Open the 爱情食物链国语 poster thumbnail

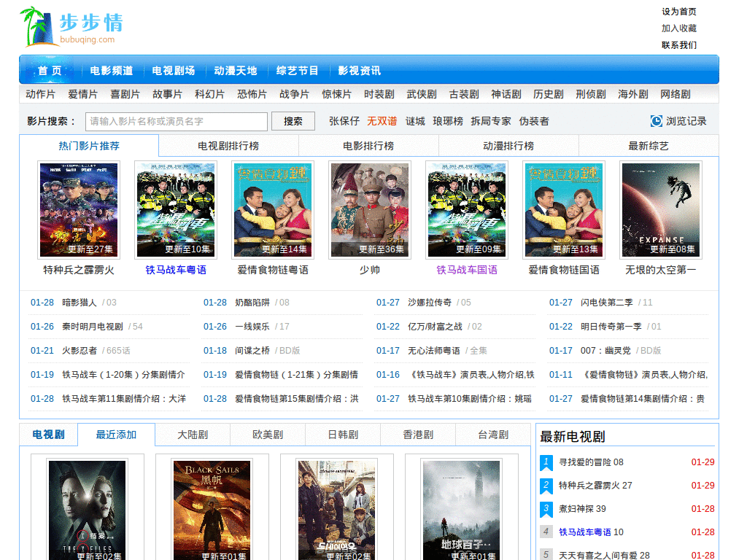point(564,210)
